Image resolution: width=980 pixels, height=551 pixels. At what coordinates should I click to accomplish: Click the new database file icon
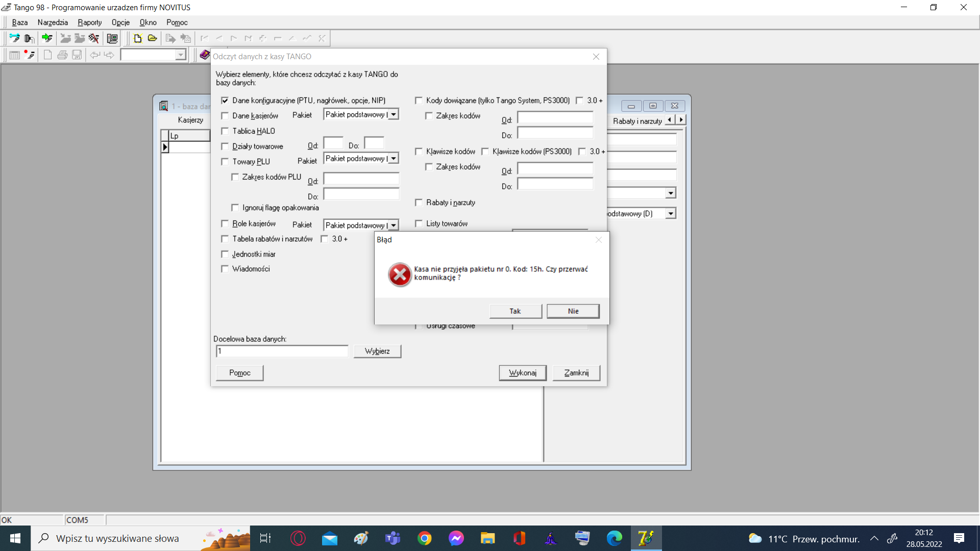pyautogui.click(x=137, y=38)
